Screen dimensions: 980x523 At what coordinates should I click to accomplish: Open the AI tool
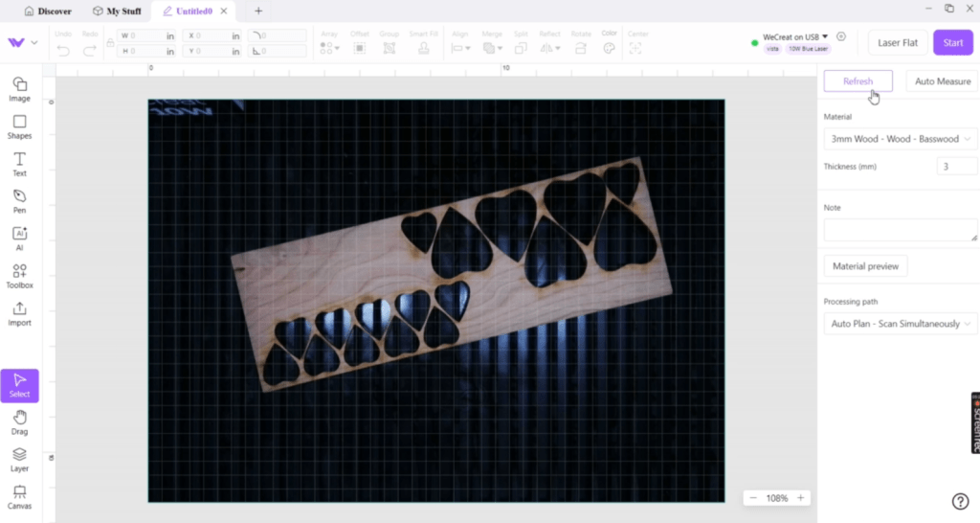[19, 239]
